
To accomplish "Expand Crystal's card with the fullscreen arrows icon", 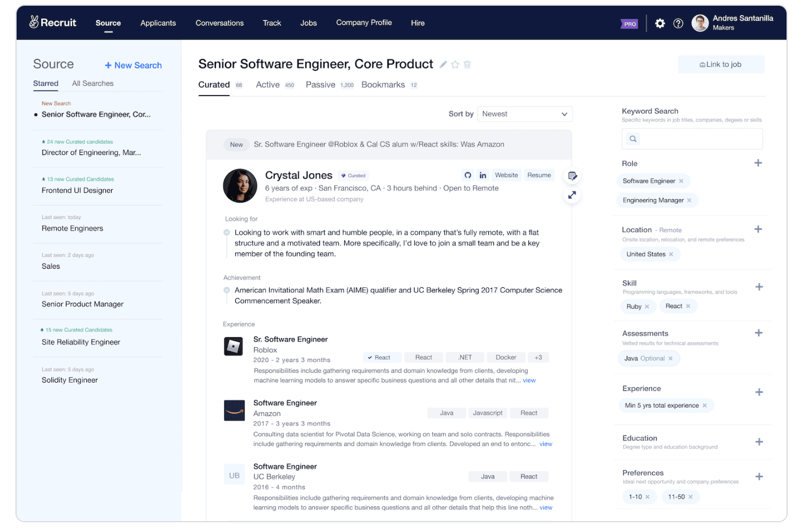I will click(x=572, y=195).
